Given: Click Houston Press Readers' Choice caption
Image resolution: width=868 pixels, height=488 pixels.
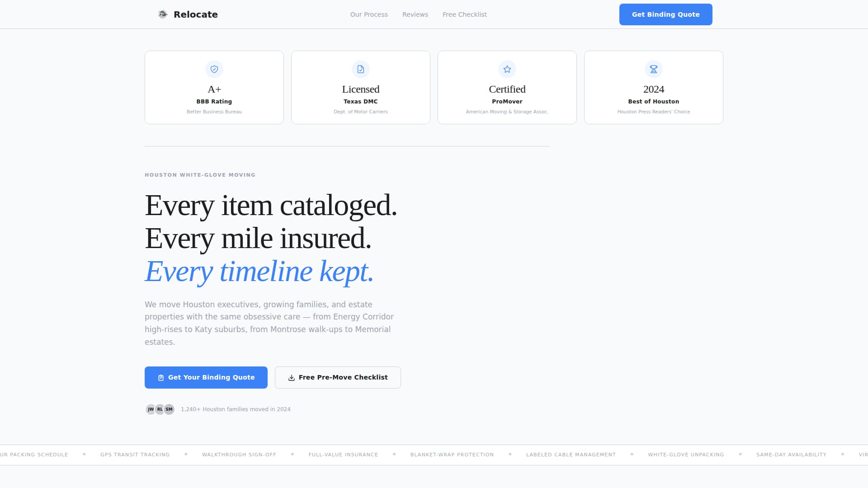Looking at the screenshot, I should pos(654,112).
